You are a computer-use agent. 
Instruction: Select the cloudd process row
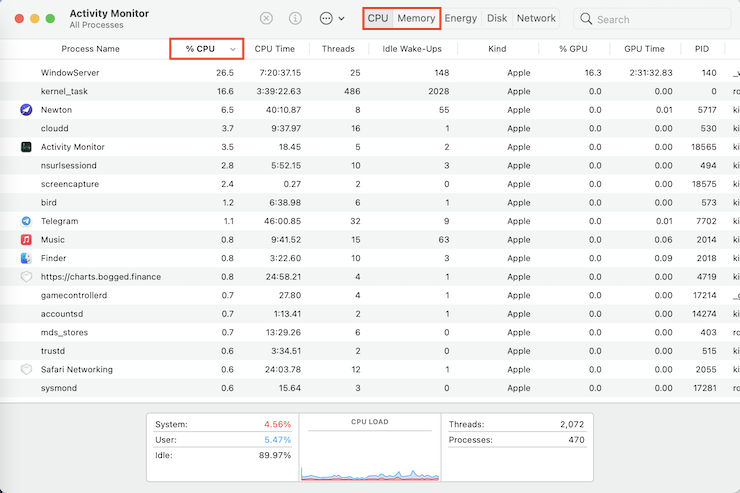[370, 128]
